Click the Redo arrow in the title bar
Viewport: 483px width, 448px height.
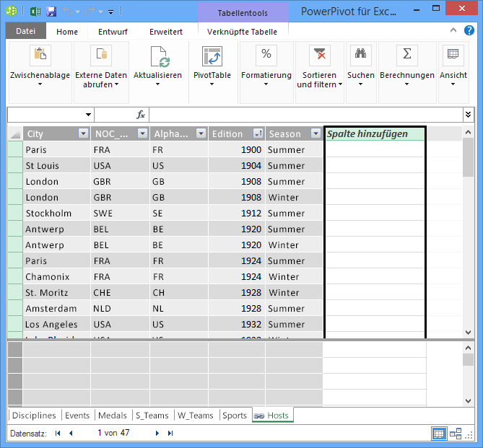coord(90,12)
